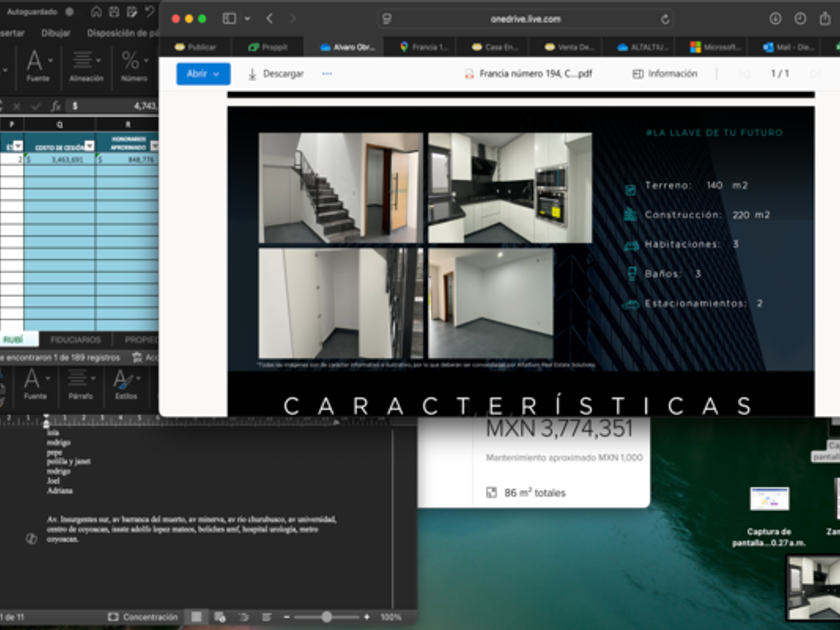The image size is (840, 630).
Task: Click the Excel Home icon in title bar
Action: point(96,12)
